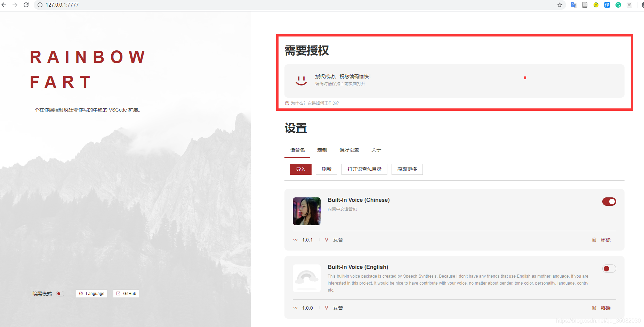Click the Built-In Voice (English) title
The image size is (644, 327).
(x=358, y=267)
